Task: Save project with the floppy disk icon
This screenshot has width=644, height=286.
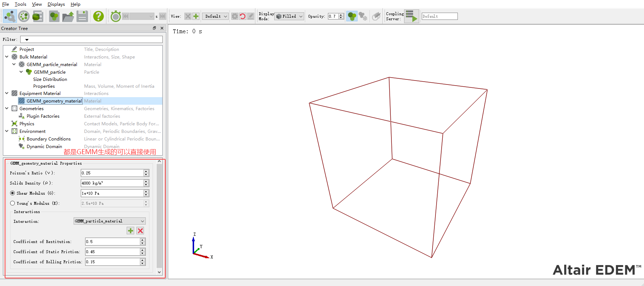Action: coord(82,16)
